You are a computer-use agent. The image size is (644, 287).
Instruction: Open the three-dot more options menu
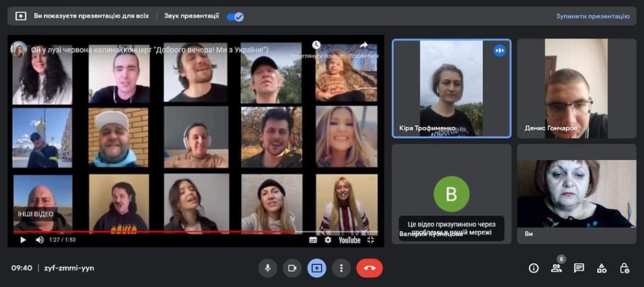tap(341, 268)
